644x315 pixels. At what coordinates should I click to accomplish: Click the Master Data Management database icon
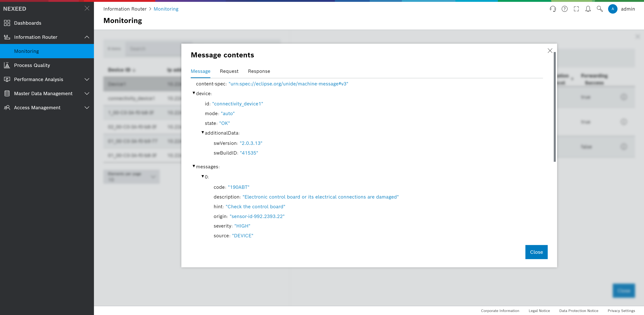tap(7, 94)
